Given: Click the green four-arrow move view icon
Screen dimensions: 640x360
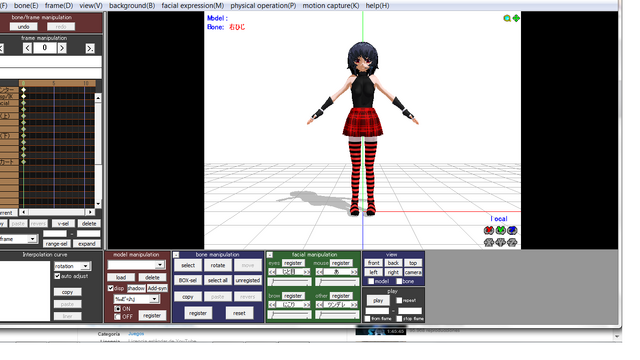Looking at the screenshot, I should tap(516, 18).
